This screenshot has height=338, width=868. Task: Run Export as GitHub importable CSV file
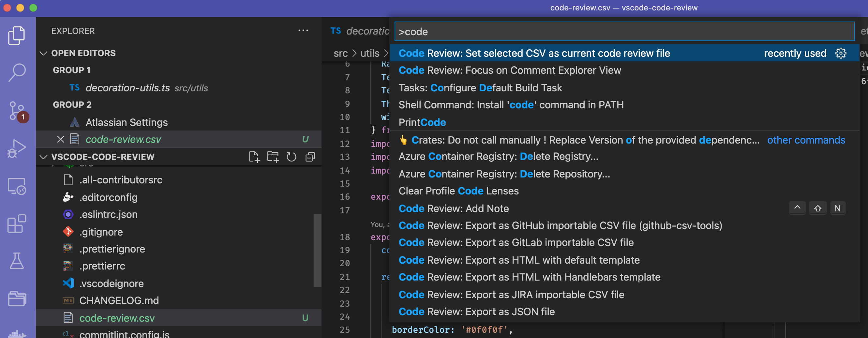pyautogui.click(x=624, y=226)
